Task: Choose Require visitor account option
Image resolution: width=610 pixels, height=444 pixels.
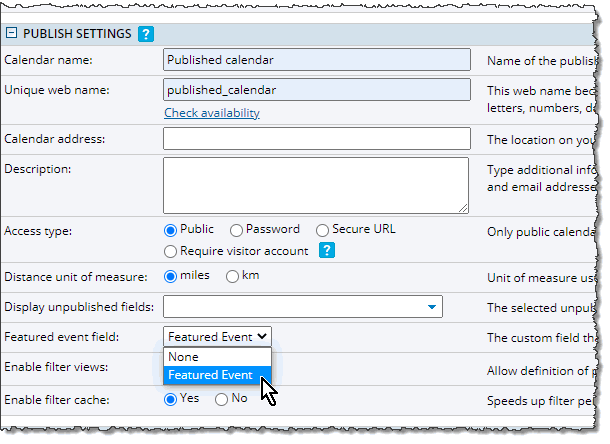Action: [x=172, y=251]
